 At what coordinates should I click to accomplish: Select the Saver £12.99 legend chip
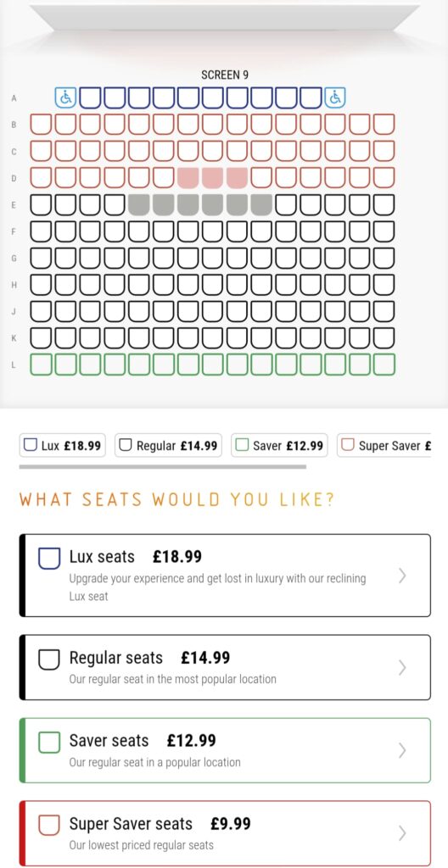[x=279, y=445]
